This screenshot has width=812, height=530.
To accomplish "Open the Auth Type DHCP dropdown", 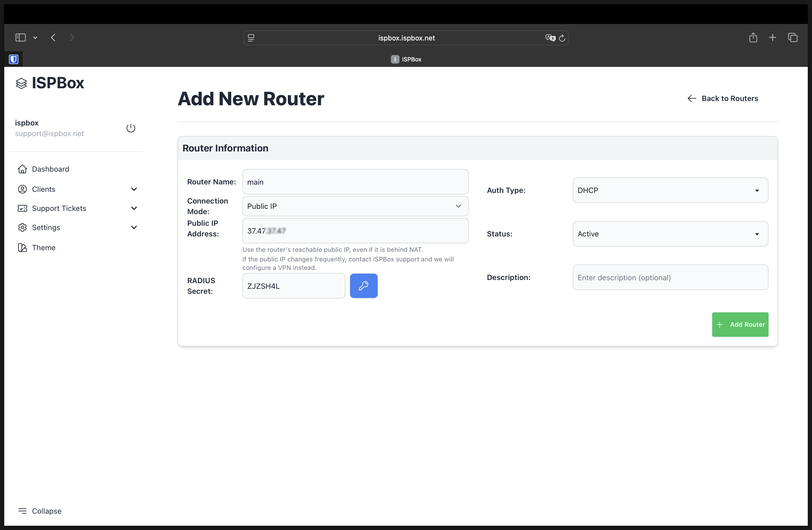I will (x=670, y=190).
